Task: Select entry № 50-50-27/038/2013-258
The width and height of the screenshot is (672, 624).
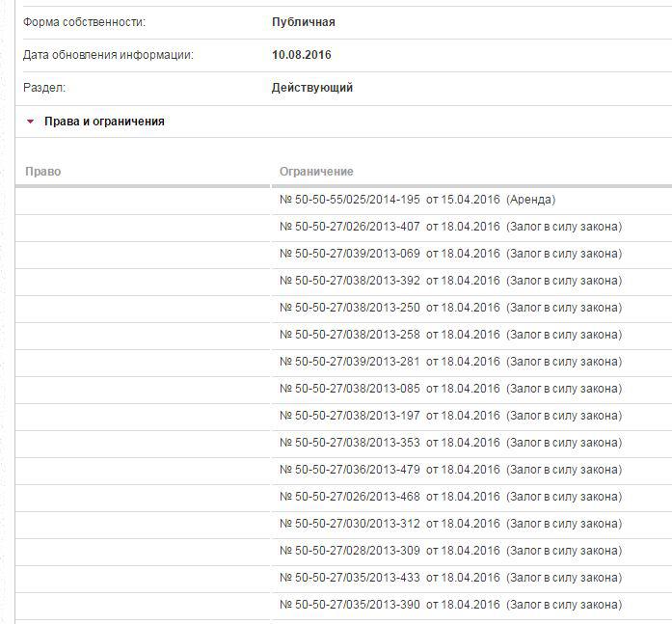Action: 450,335
